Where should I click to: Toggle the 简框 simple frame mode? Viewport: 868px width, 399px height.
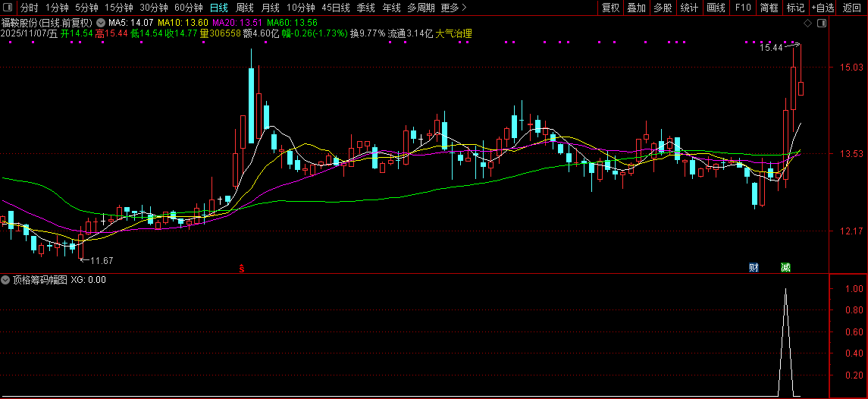click(x=769, y=8)
